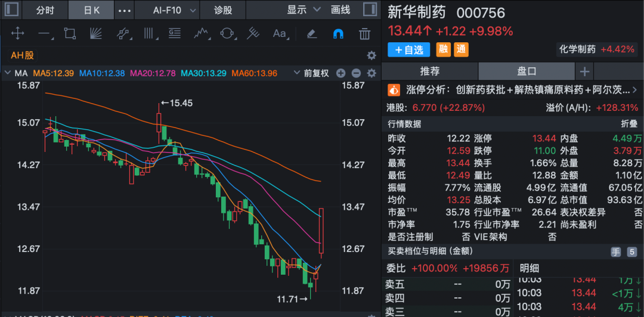The width and height of the screenshot is (644, 317).
Task: Click the 15.45 high price marker
Action: (176, 103)
